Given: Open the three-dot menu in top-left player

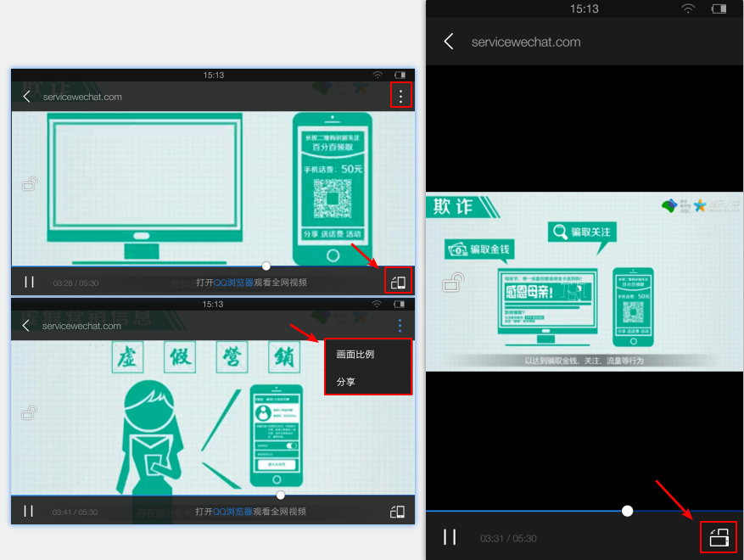Looking at the screenshot, I should pos(401,97).
